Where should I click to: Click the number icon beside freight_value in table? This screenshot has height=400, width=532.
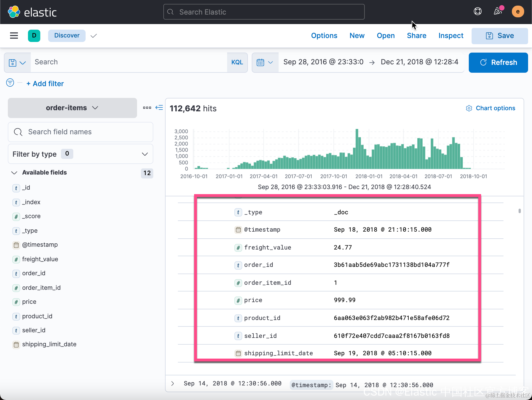coord(238,248)
